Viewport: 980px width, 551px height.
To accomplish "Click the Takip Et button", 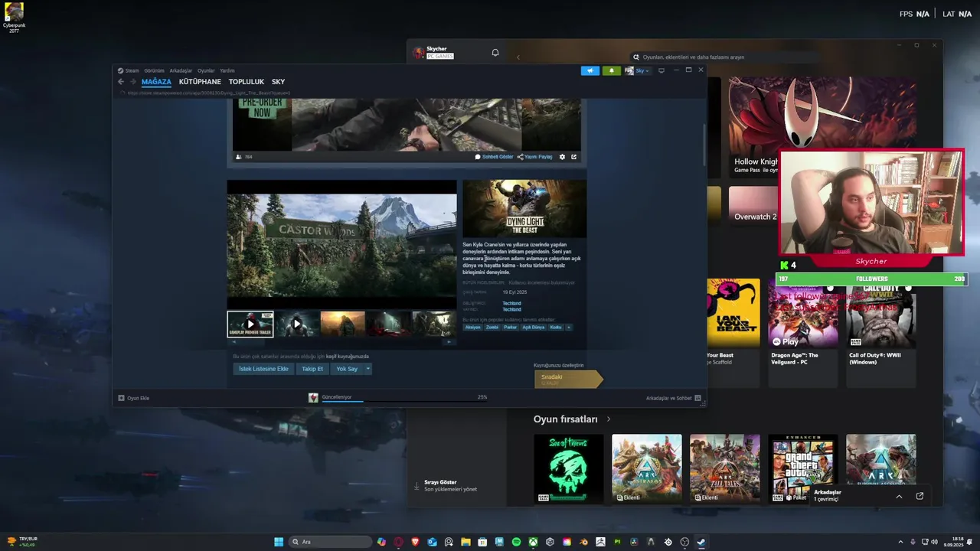I will point(312,369).
